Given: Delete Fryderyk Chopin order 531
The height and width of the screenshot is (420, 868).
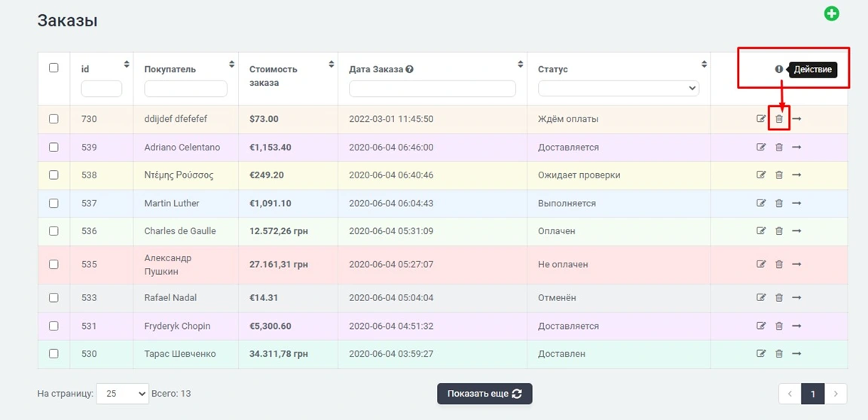Looking at the screenshot, I should [779, 326].
